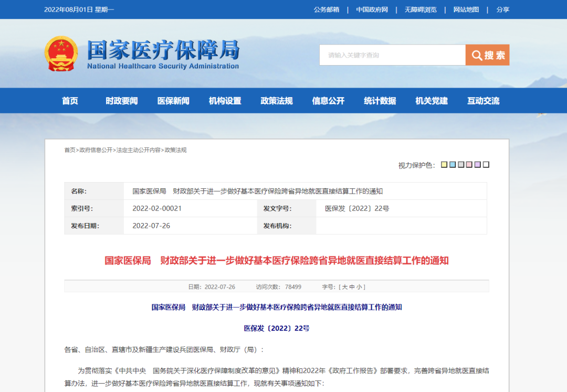This screenshot has height=392, width=567.
Task: Focus the keyword search input field
Action: pyautogui.click(x=392, y=55)
